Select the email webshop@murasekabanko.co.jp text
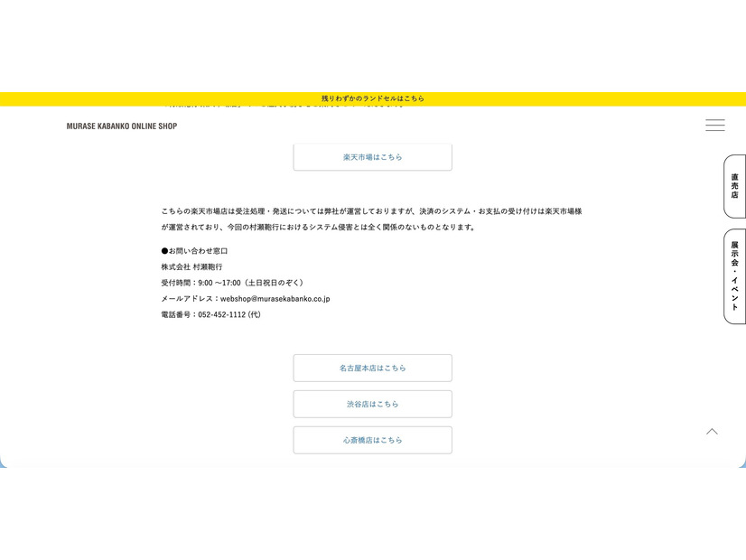 click(275, 299)
